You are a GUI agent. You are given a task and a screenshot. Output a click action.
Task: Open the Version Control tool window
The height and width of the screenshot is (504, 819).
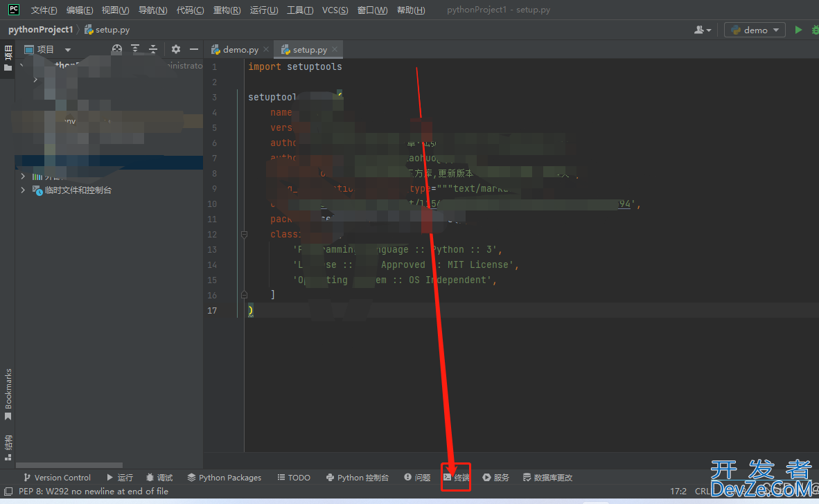click(57, 478)
